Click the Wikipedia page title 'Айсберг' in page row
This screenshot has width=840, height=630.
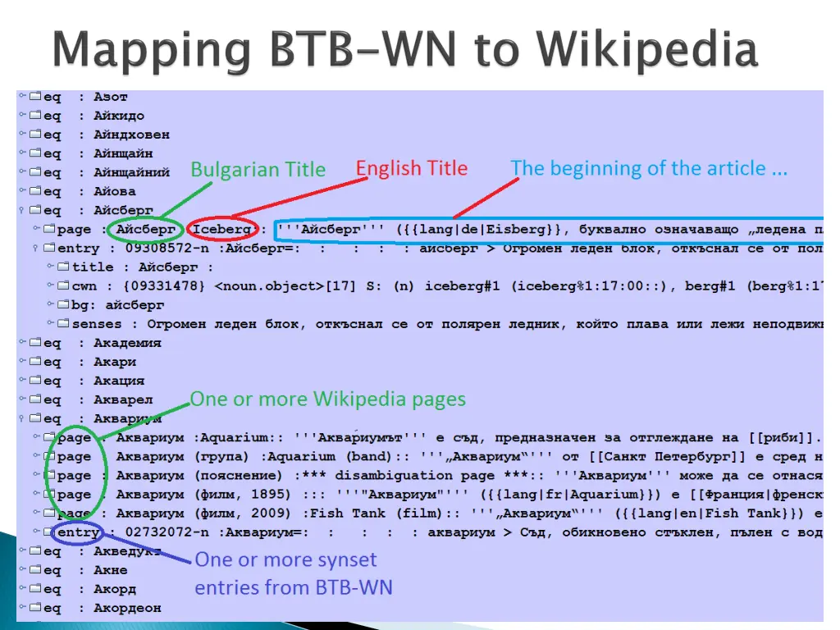click(146, 230)
